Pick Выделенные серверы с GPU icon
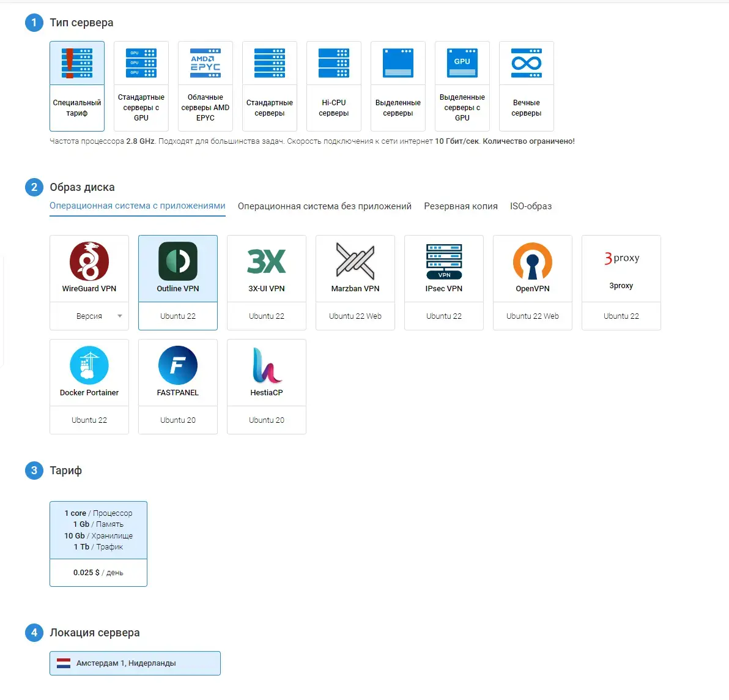 (x=462, y=63)
